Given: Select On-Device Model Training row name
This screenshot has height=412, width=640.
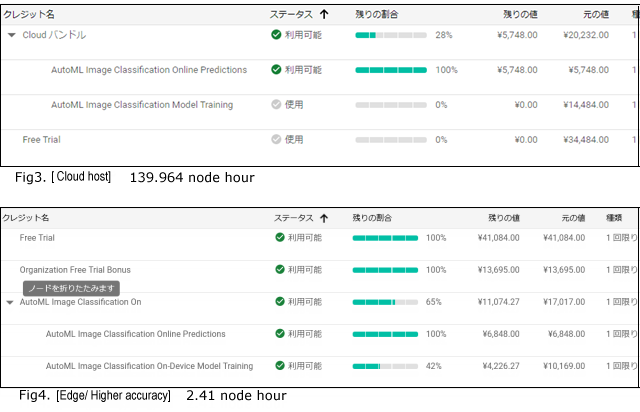Looking at the screenshot, I should [x=149, y=366].
